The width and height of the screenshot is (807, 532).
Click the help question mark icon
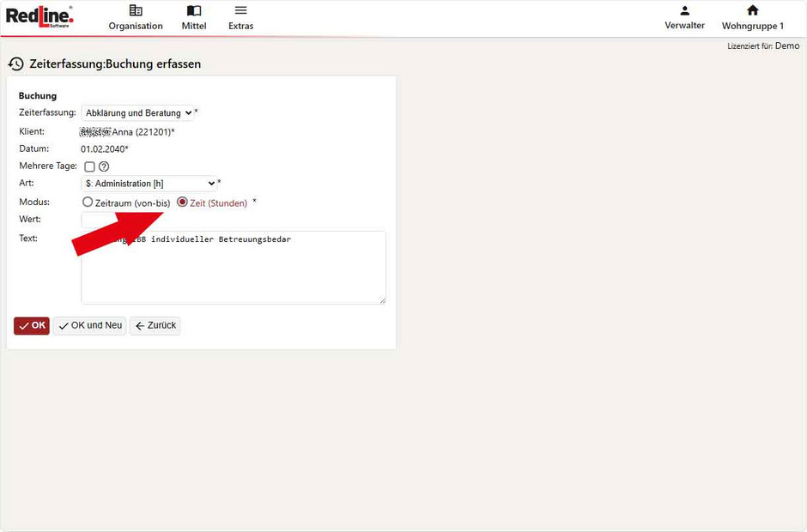point(104,166)
